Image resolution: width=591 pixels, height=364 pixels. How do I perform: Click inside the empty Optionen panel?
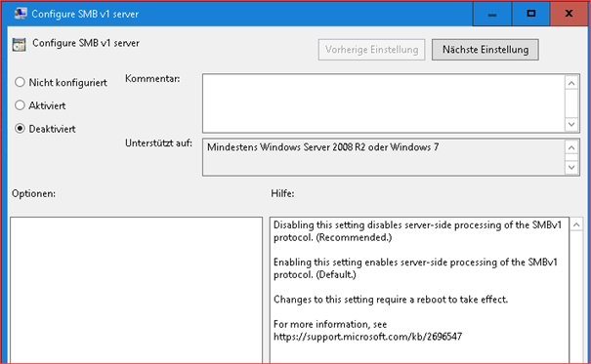(136, 290)
